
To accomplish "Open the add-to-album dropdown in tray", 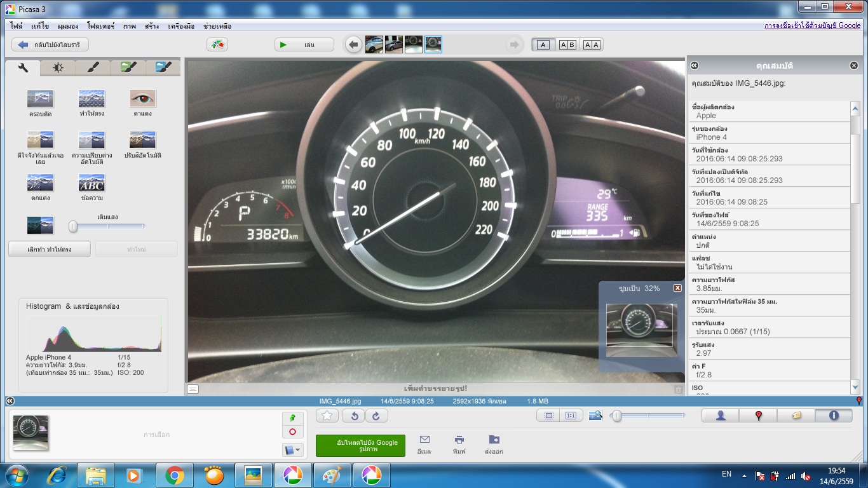I will (x=292, y=450).
